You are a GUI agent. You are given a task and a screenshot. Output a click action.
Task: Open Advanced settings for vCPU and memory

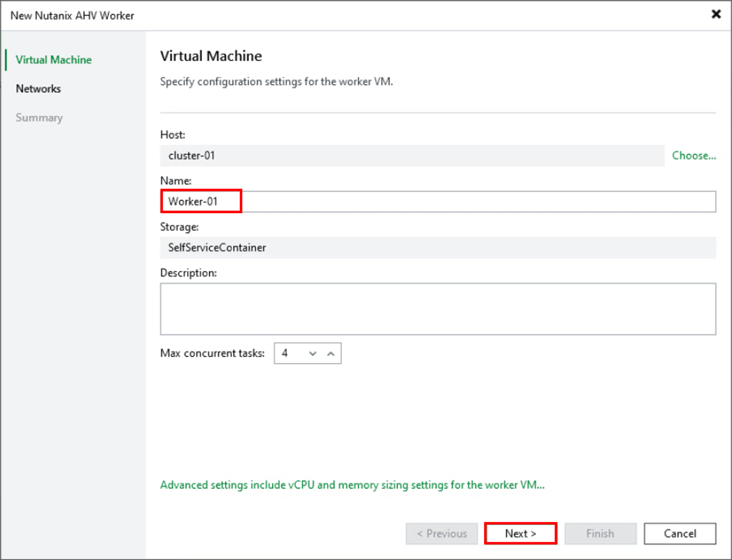tap(352, 485)
